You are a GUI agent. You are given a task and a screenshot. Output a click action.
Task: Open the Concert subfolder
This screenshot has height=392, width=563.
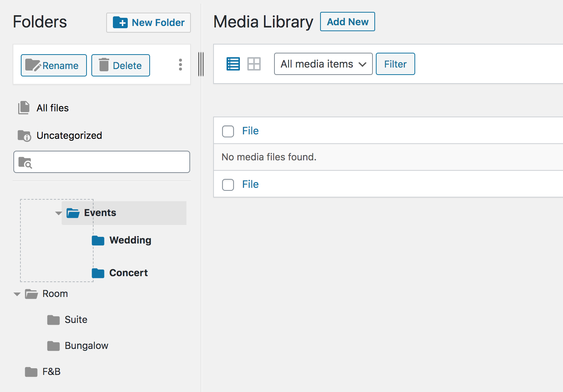click(128, 273)
